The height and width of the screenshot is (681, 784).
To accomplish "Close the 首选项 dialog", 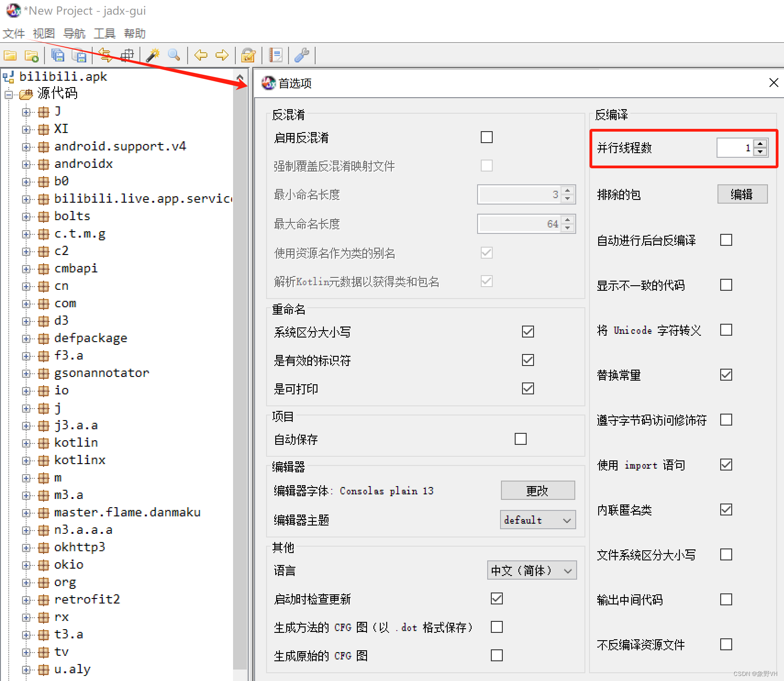I will pyautogui.click(x=773, y=83).
